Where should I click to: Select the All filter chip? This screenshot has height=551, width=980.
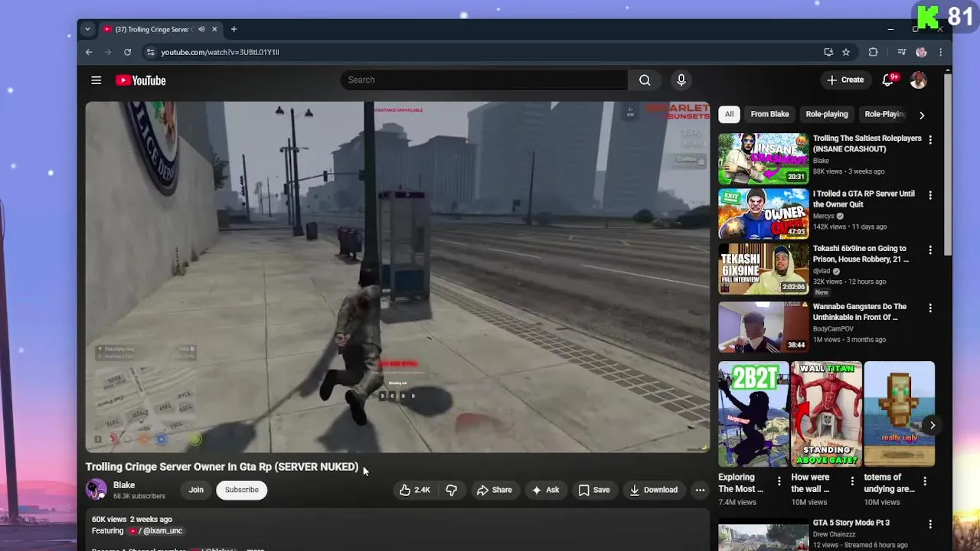[x=729, y=114]
